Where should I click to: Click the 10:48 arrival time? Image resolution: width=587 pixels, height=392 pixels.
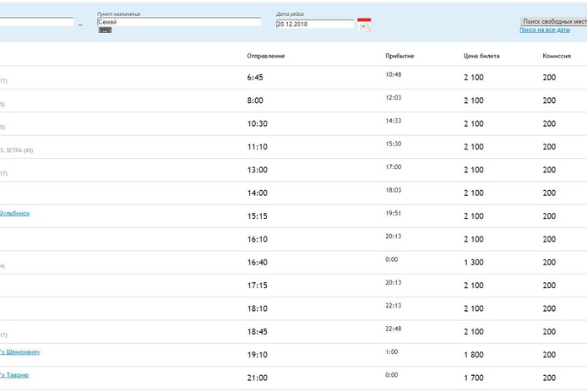[x=393, y=74]
